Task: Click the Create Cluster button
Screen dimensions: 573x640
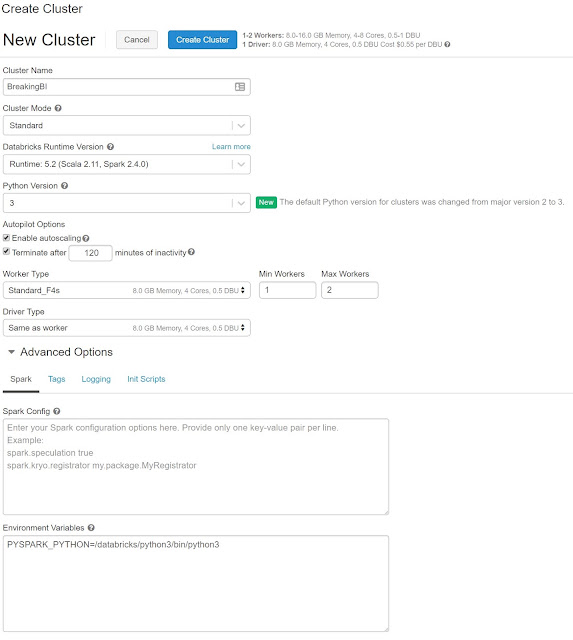Action: [x=202, y=40]
